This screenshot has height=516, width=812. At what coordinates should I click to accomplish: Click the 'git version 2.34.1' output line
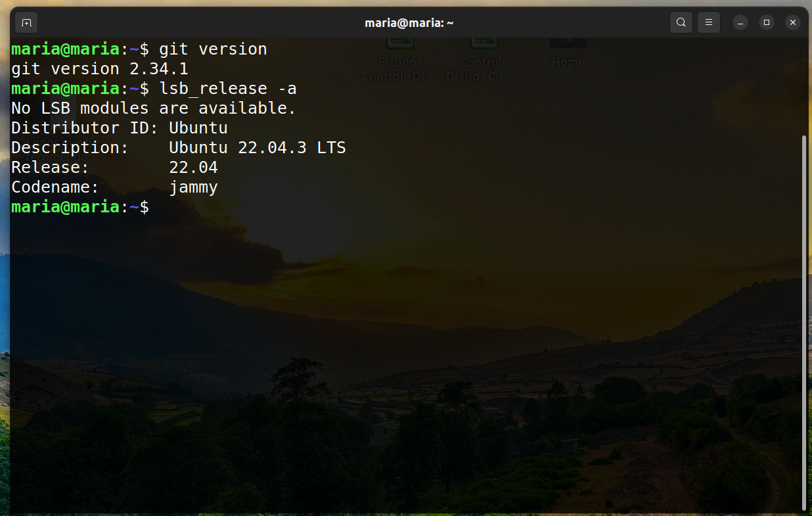point(100,69)
